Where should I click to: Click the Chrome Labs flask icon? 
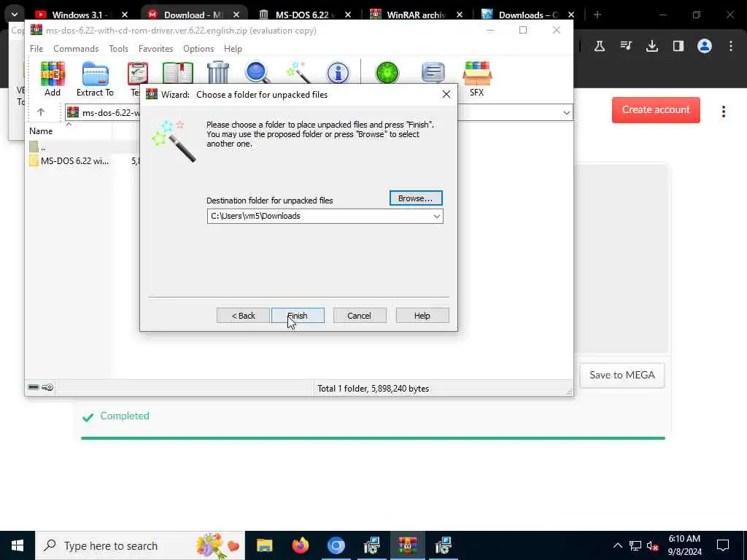(x=600, y=46)
